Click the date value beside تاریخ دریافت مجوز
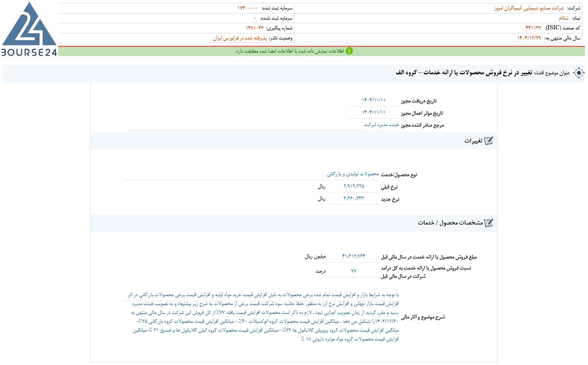588x365 pixels. (374, 100)
